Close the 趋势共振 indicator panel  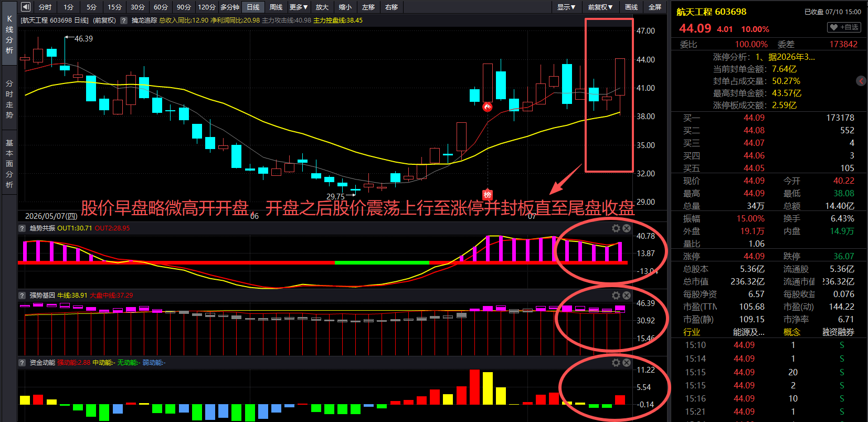click(x=627, y=228)
